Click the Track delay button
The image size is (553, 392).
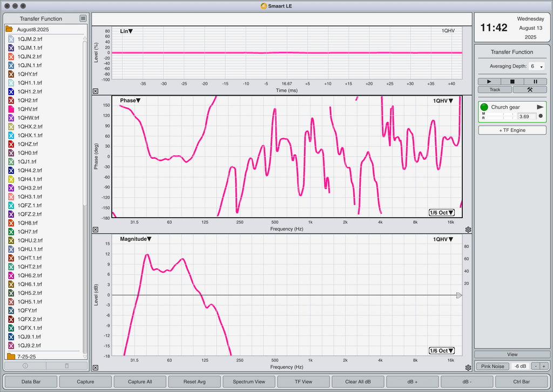coord(495,90)
